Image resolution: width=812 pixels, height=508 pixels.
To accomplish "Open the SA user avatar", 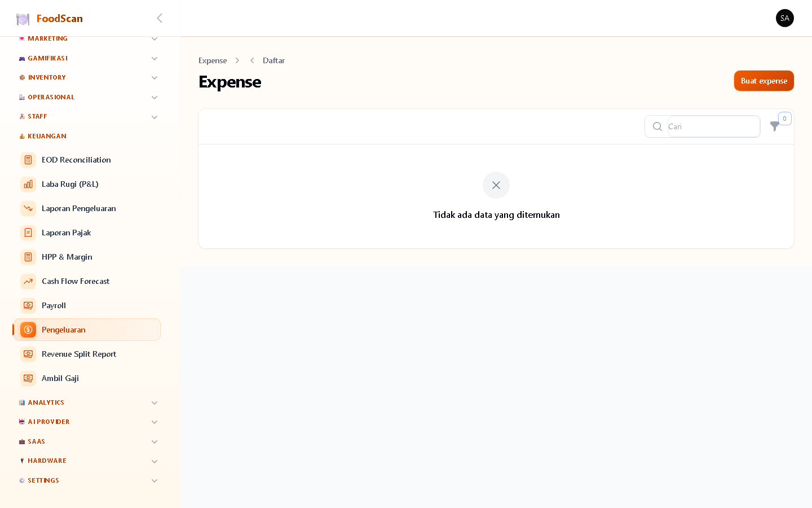I will [x=785, y=18].
